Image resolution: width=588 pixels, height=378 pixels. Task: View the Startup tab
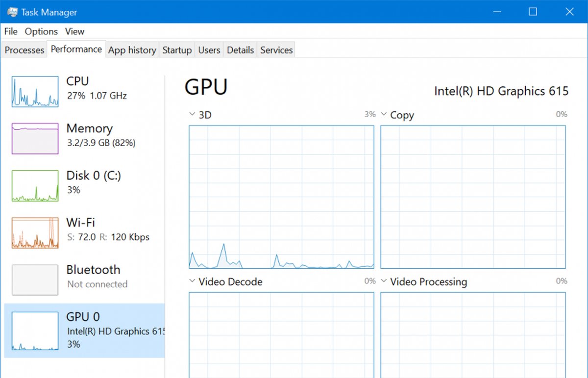coord(177,50)
